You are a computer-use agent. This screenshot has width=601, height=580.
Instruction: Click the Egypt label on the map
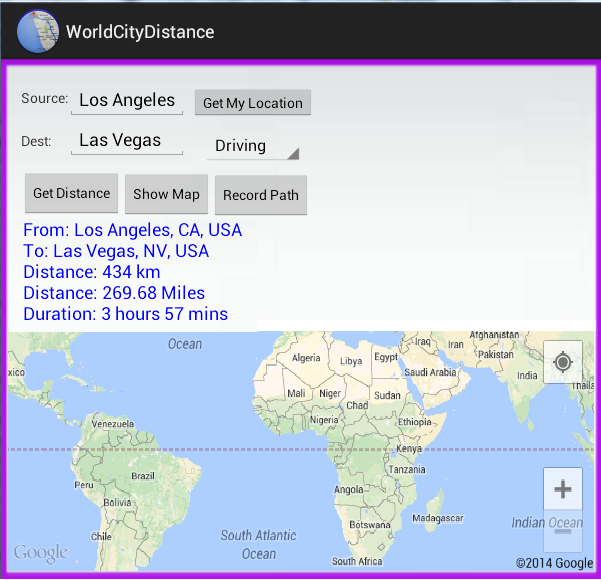tap(386, 357)
